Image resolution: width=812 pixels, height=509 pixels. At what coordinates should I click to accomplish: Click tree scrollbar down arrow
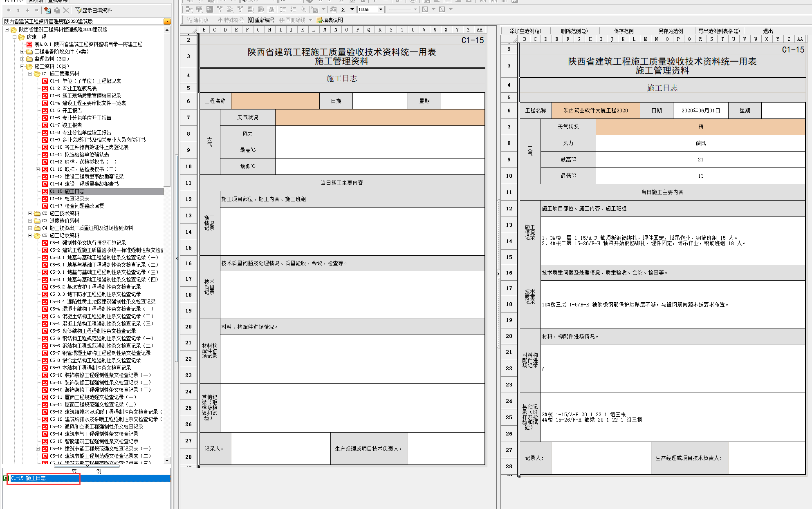pyautogui.click(x=167, y=461)
